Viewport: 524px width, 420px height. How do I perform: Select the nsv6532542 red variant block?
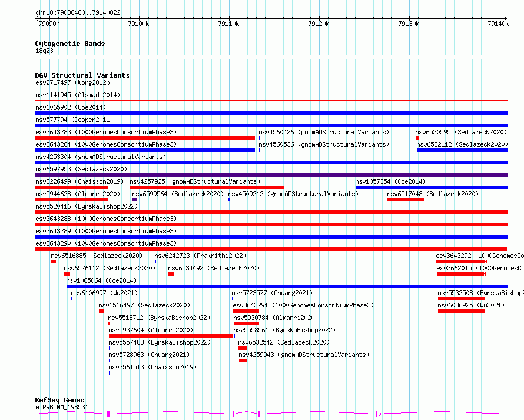243,348
